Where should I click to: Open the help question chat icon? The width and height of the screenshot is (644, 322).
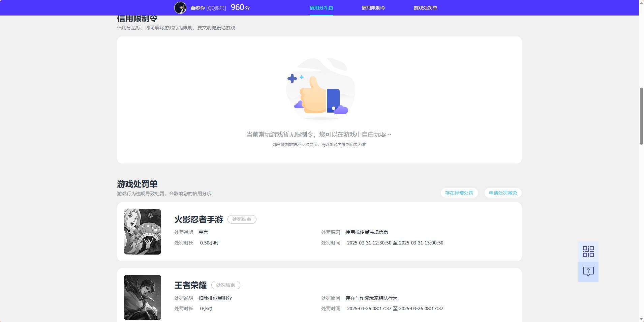588,272
